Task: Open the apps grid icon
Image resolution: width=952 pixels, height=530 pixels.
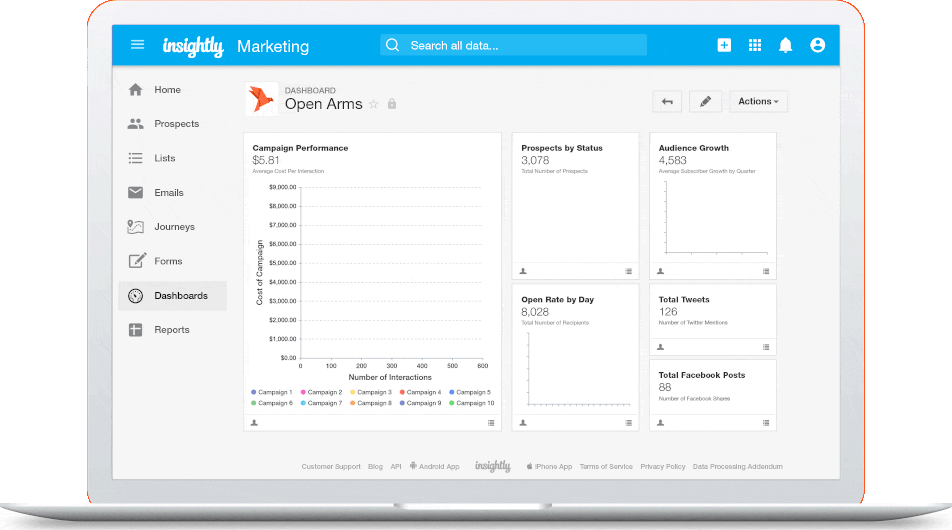Action: click(x=755, y=45)
